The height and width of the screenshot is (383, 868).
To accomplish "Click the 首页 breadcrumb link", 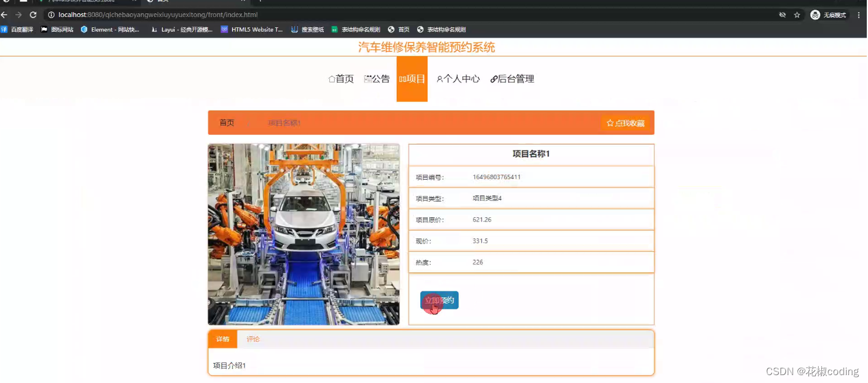I will 226,122.
